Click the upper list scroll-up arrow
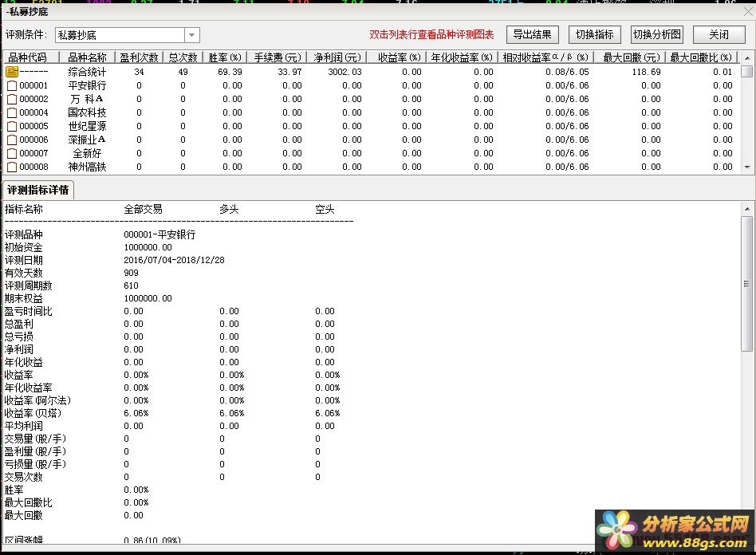Image resolution: width=756 pixels, height=555 pixels. (747, 58)
